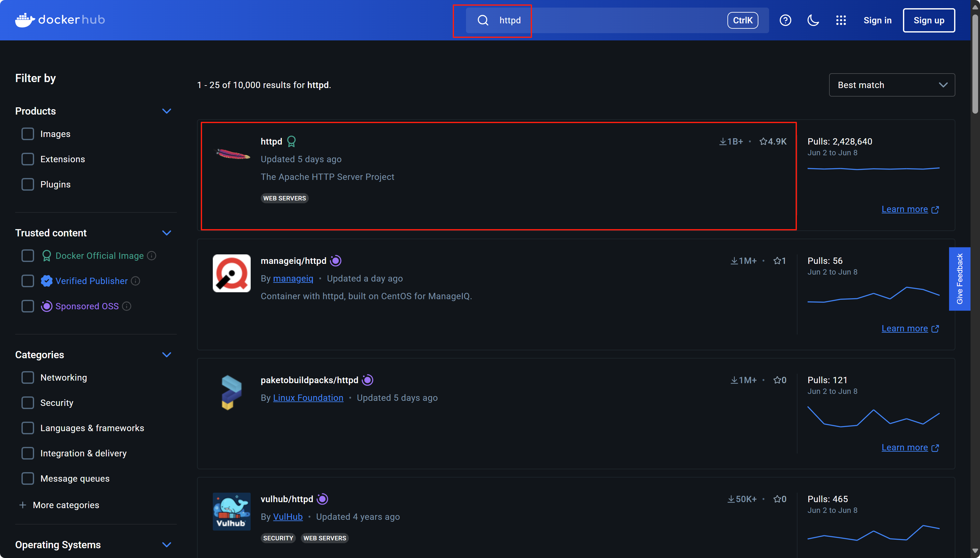Click the Verified Publisher checkmark badge icon
This screenshot has height=558, width=980.
(x=46, y=281)
